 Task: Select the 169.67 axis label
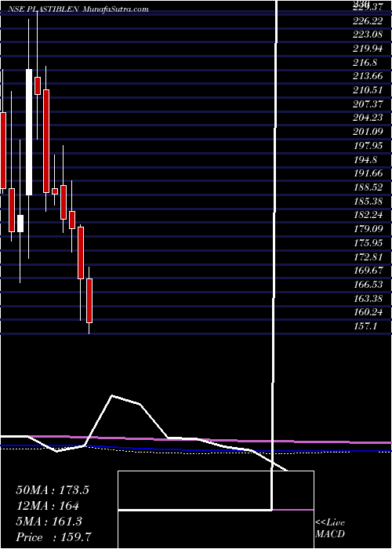coord(369,271)
